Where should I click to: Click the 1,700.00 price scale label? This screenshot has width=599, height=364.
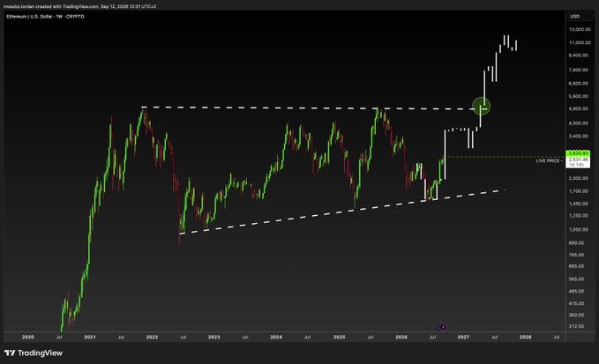click(579, 191)
